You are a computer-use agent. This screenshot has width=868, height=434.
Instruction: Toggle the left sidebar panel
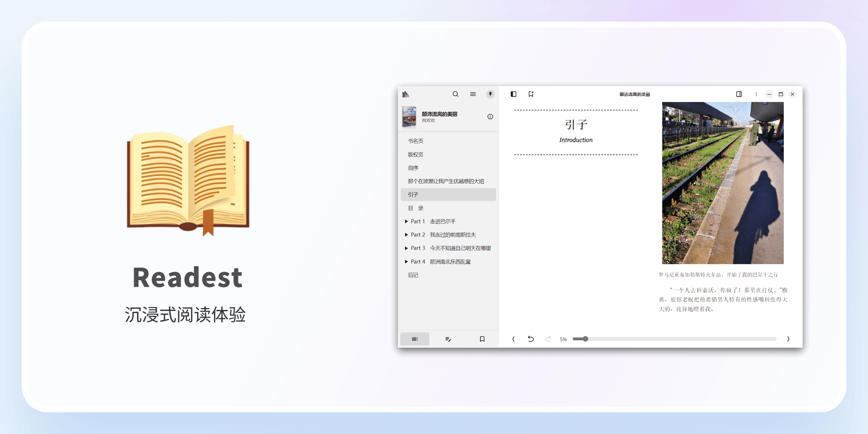pos(513,94)
